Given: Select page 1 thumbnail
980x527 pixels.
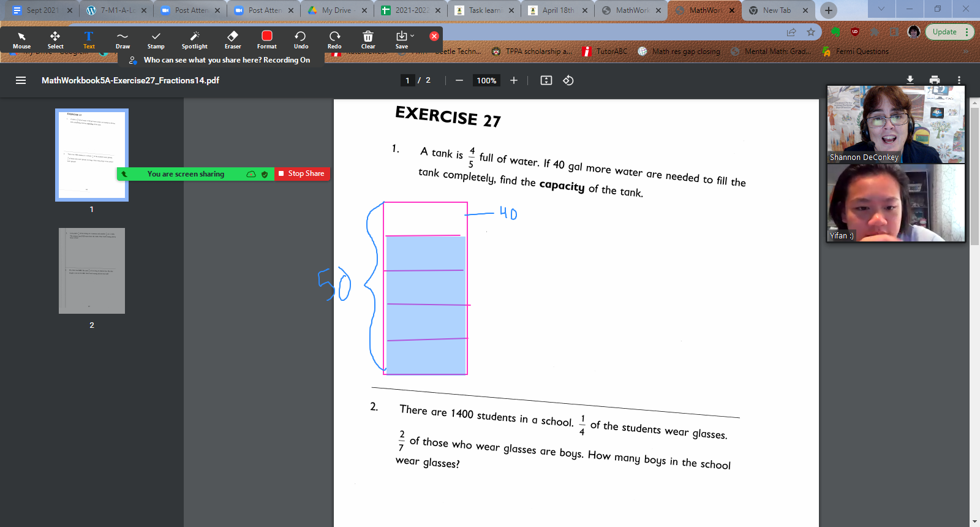Looking at the screenshot, I should pos(92,155).
